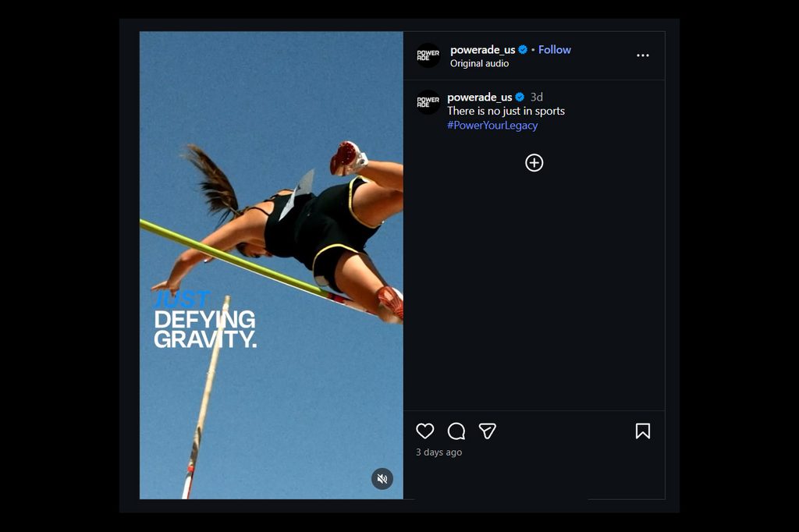Open comments with the speech bubble icon
The image size is (799, 532).
tap(456, 431)
